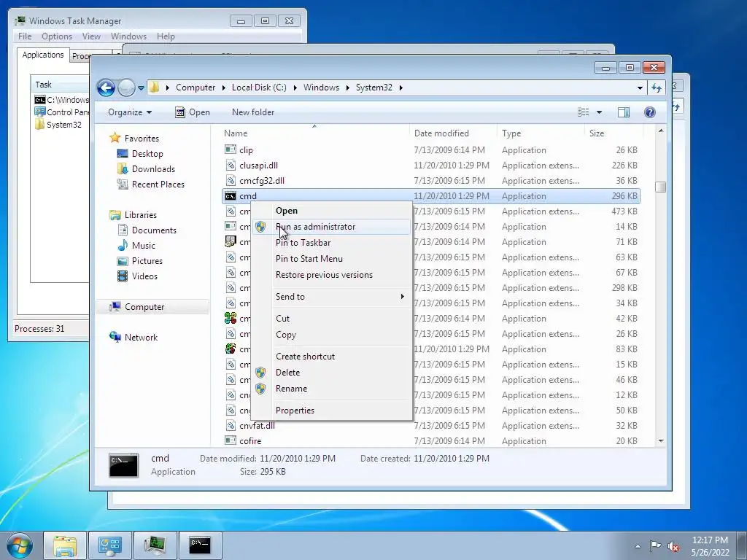Open Task Manager File menu

25,36
